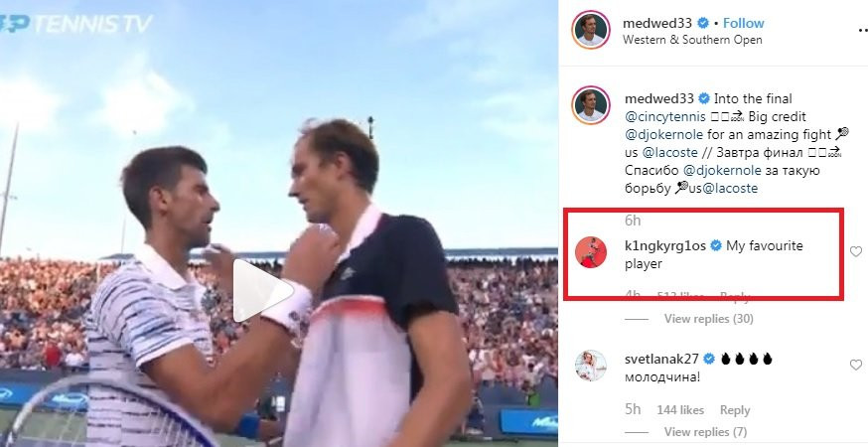868x447 pixels.
Task: Like the k1ngkyrg1os comment heart
Action: (856, 251)
